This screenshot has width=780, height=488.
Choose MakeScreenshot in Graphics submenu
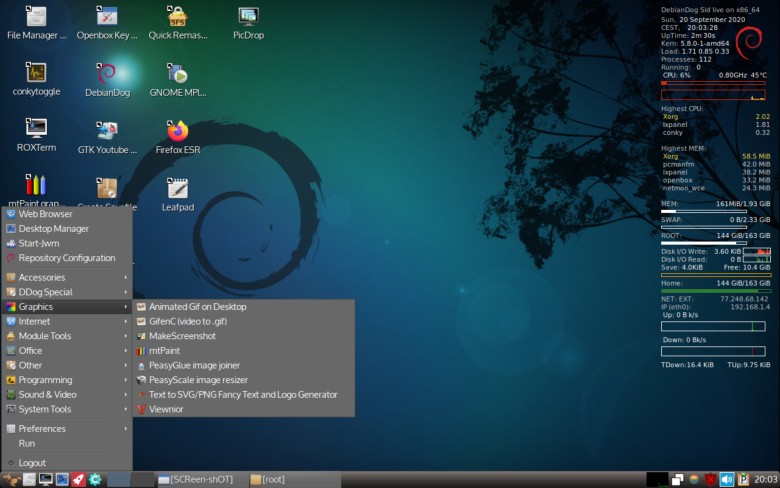[182, 336]
